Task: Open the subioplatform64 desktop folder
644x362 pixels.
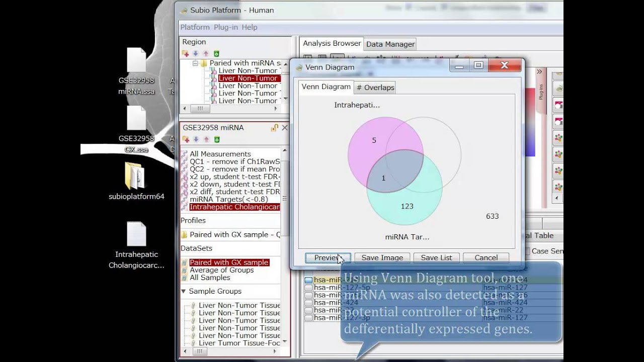Action: pos(136,181)
